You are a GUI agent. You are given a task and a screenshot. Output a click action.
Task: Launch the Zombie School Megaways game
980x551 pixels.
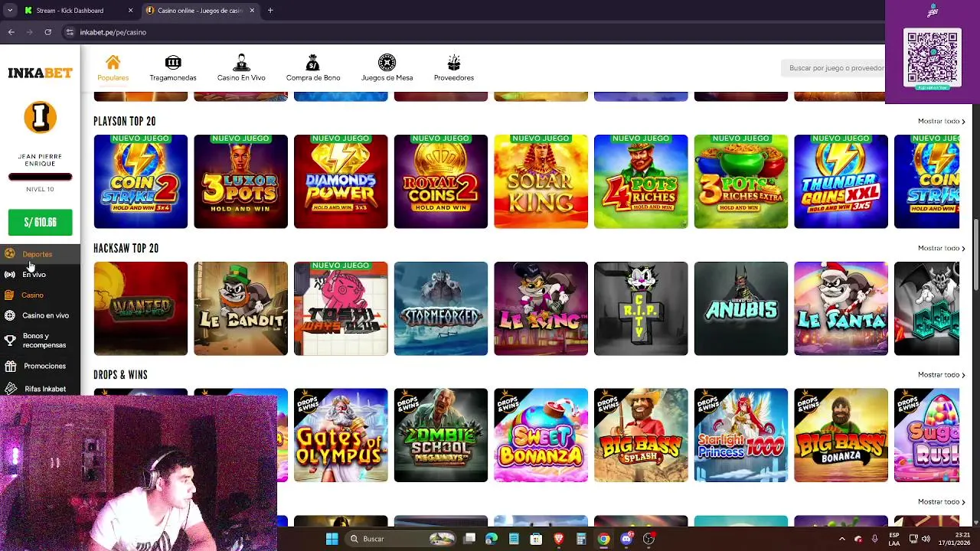point(440,435)
